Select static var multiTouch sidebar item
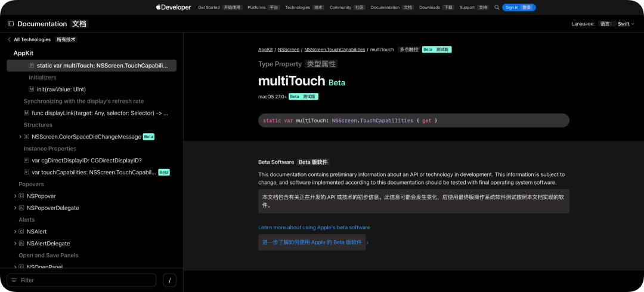 tap(92, 66)
